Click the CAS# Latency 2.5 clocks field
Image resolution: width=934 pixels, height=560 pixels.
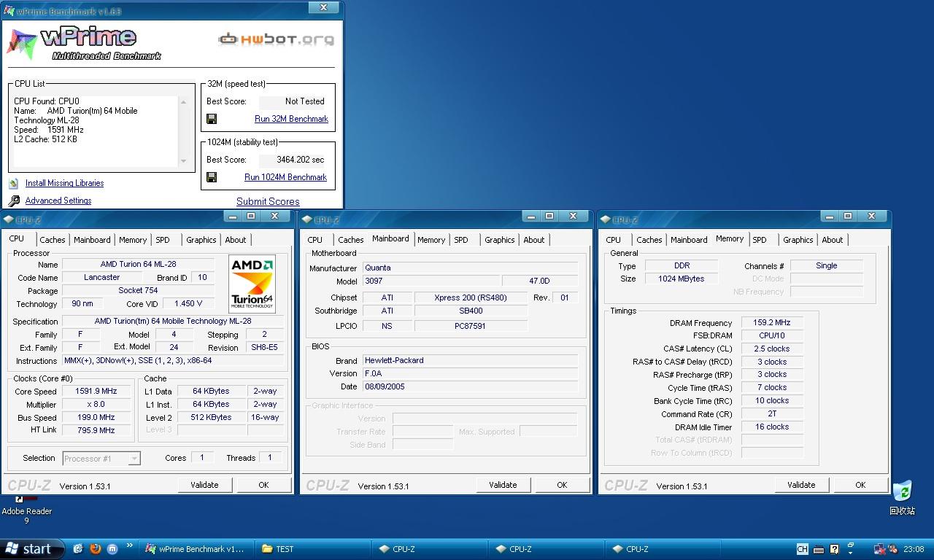pyautogui.click(x=772, y=349)
